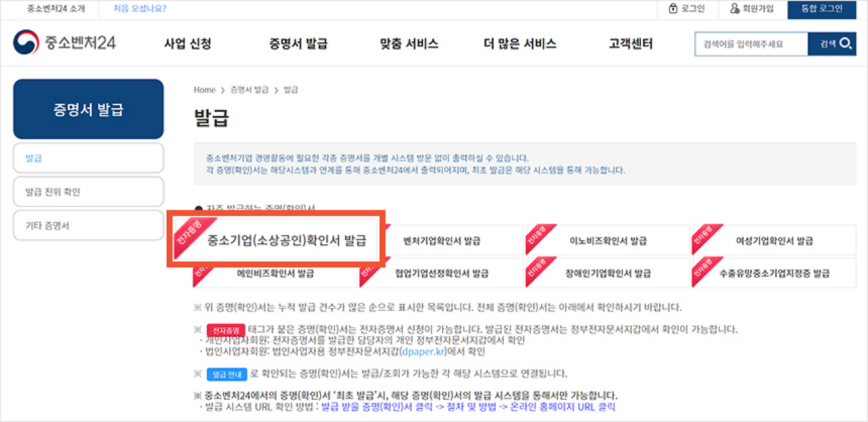Click the 고객센터 menu item
Viewport: 868px width, 422px height.
tap(630, 43)
